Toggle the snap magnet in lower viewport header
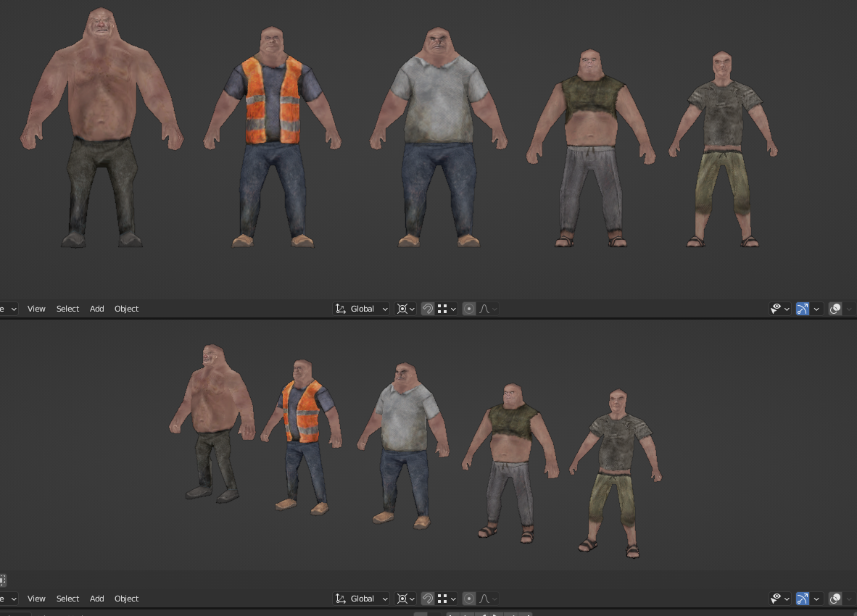 [428, 599]
